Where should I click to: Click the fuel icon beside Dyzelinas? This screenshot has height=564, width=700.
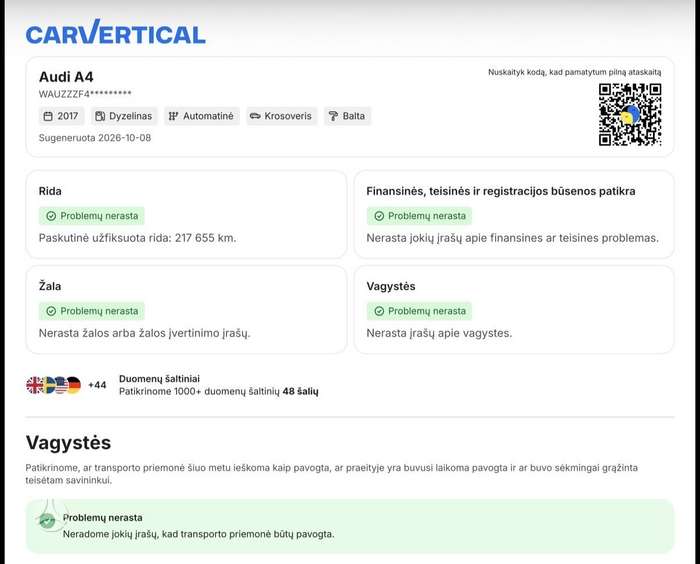(100, 116)
